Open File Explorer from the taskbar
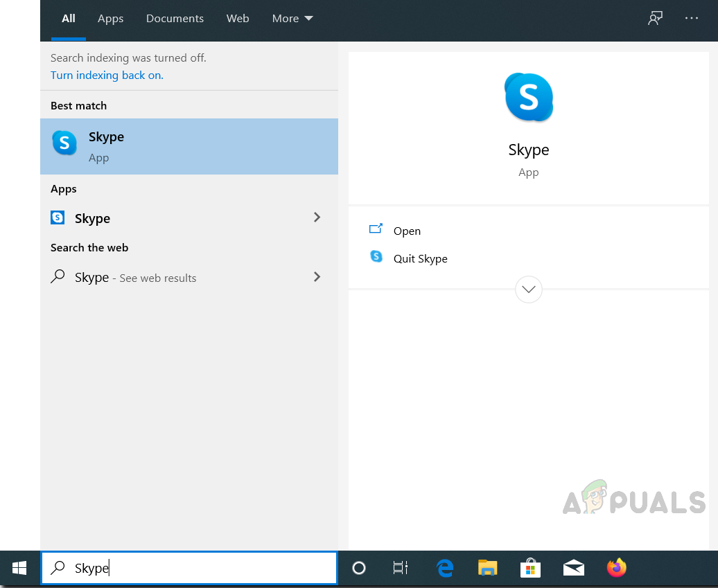The image size is (718, 588). point(488,569)
